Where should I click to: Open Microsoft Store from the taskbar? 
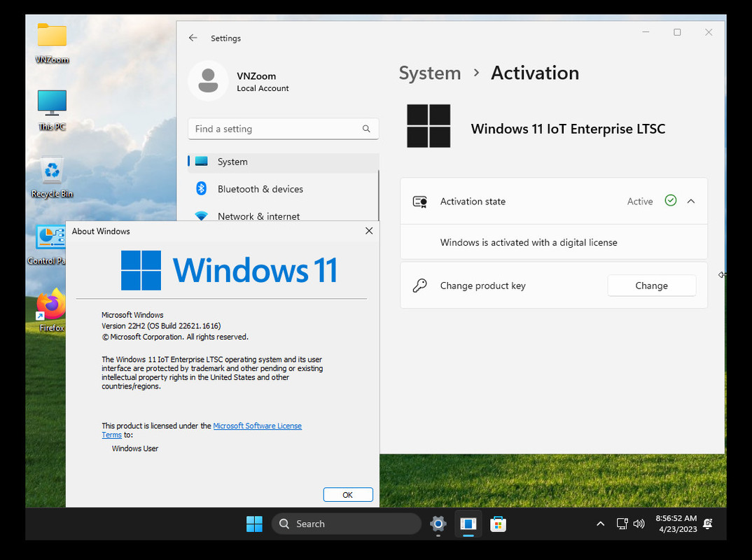pos(498,524)
